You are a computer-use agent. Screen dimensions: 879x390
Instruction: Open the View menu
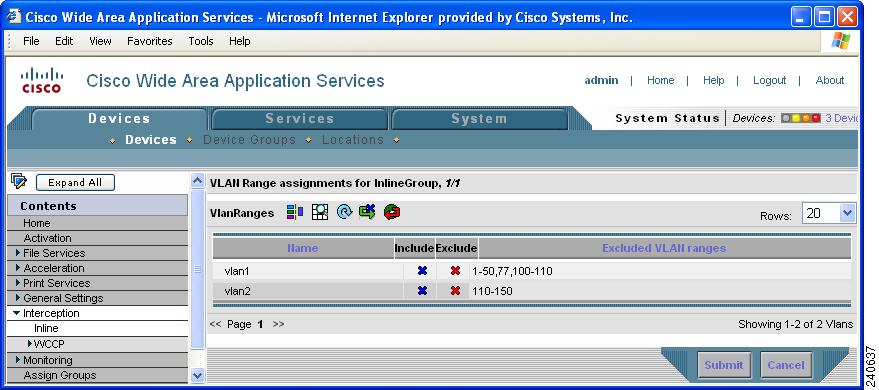[x=100, y=41]
